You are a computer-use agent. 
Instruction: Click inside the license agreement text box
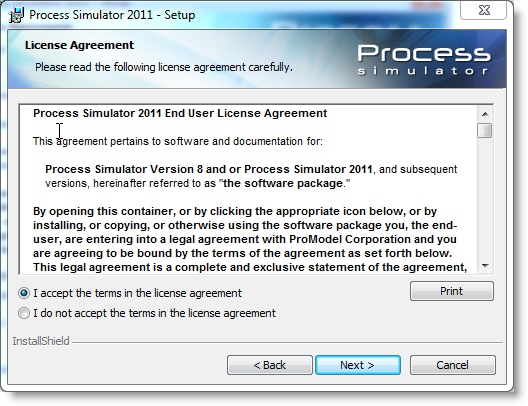tap(248, 190)
